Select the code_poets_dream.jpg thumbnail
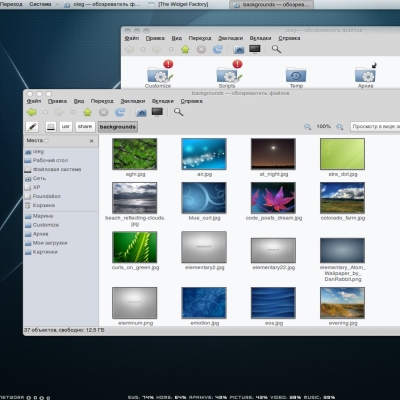The width and height of the screenshot is (400, 400). click(x=273, y=198)
